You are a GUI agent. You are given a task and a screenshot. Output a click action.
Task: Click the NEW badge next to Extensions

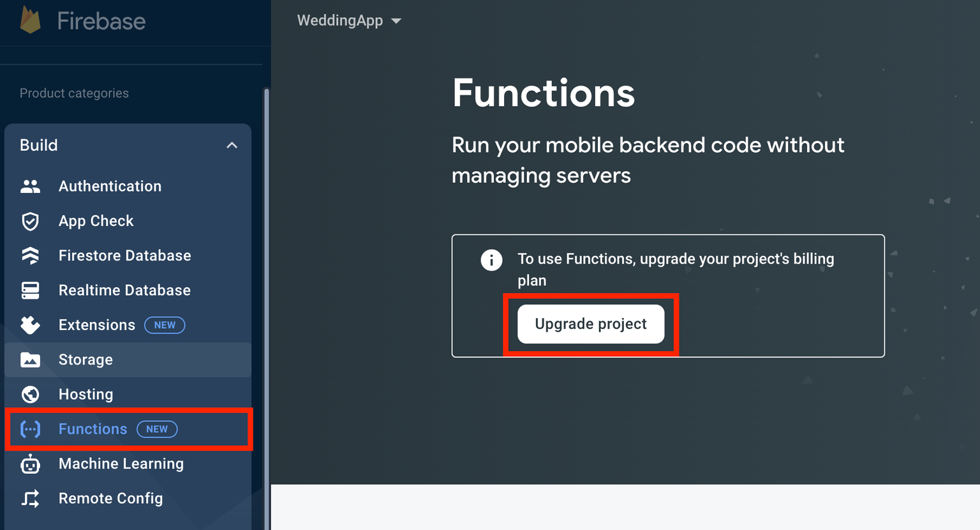click(165, 325)
